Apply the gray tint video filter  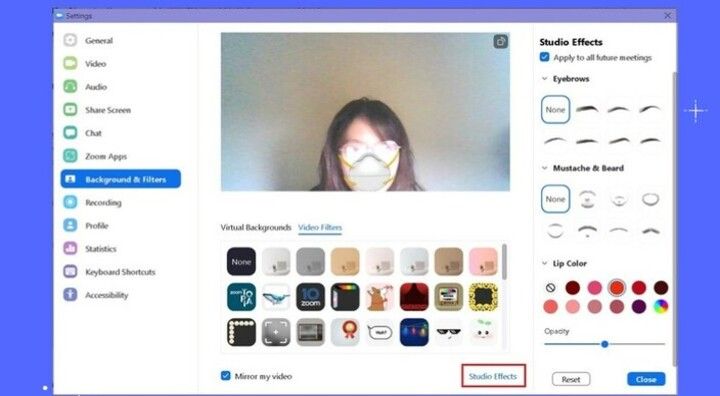[310, 261]
